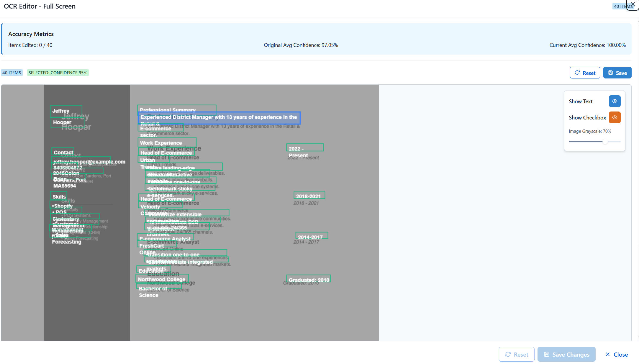This screenshot has width=639, height=364.
Task: Select the Graduated: 2010 text box
Action: click(x=308, y=279)
